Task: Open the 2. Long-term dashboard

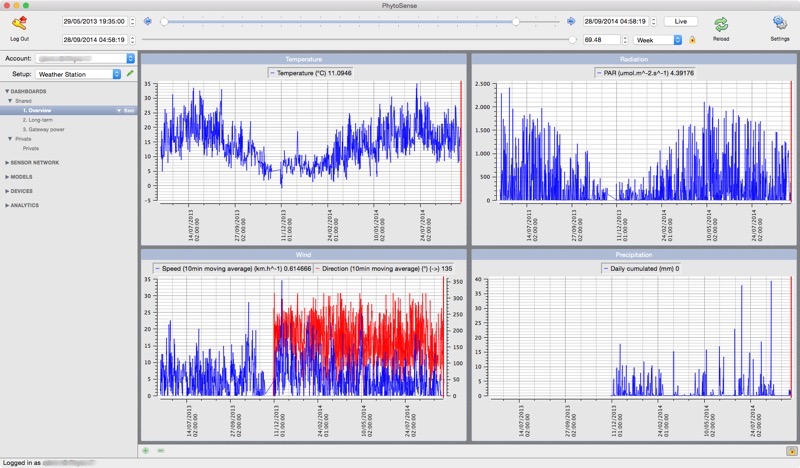Action: (x=38, y=120)
